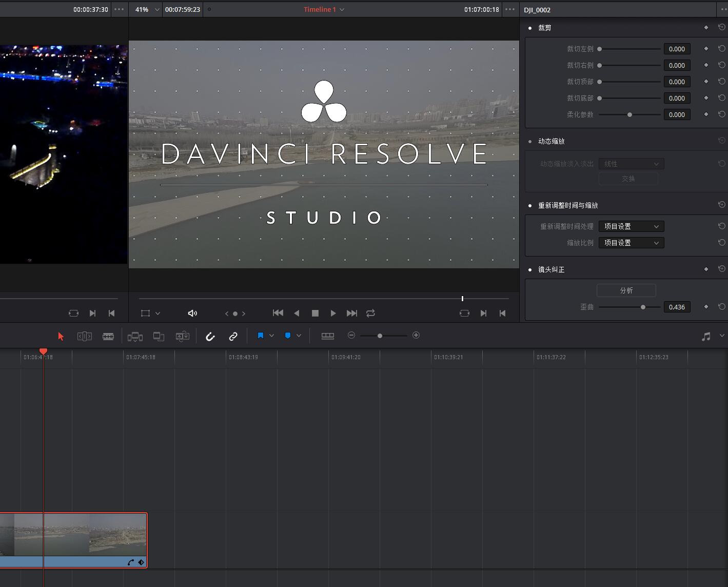728x587 pixels.
Task: Jump to last frame in timeline viewer
Action: tap(352, 313)
